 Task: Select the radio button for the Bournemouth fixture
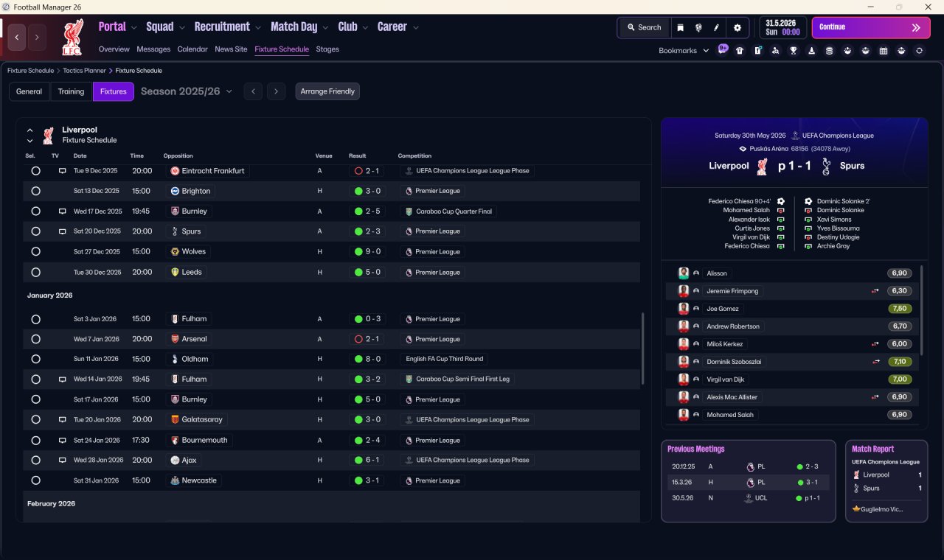(x=35, y=440)
